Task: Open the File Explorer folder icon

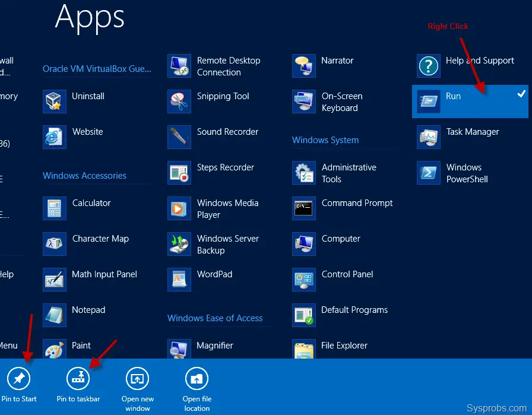Action: (x=303, y=349)
